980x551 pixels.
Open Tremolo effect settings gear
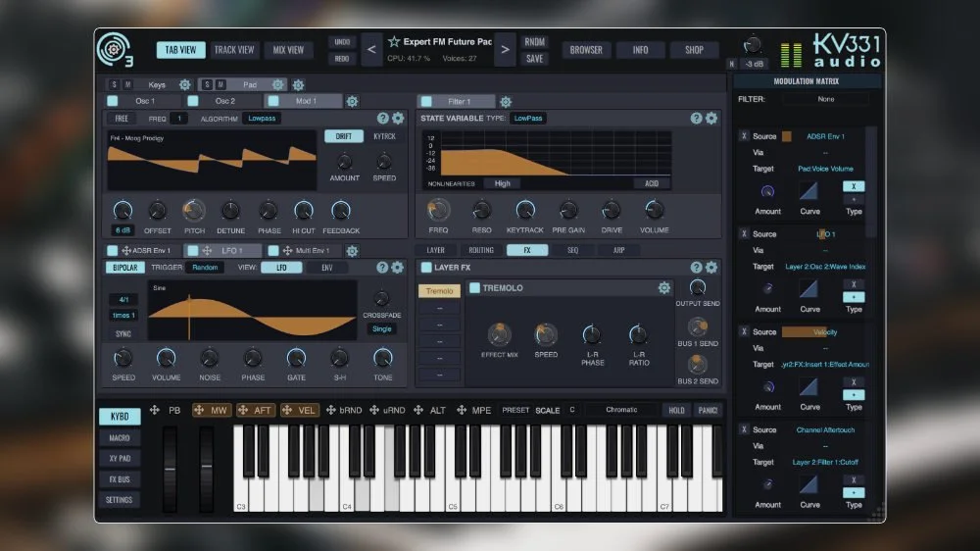664,287
